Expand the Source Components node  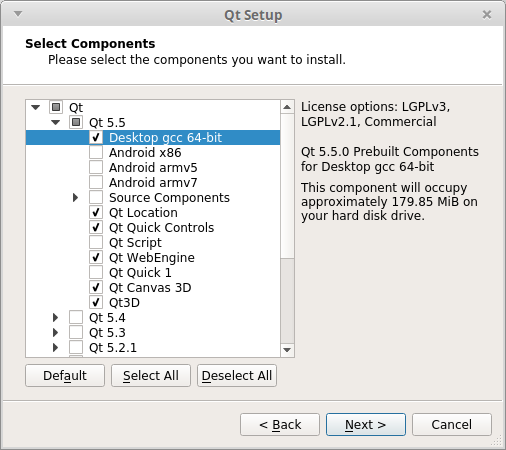pos(76,197)
